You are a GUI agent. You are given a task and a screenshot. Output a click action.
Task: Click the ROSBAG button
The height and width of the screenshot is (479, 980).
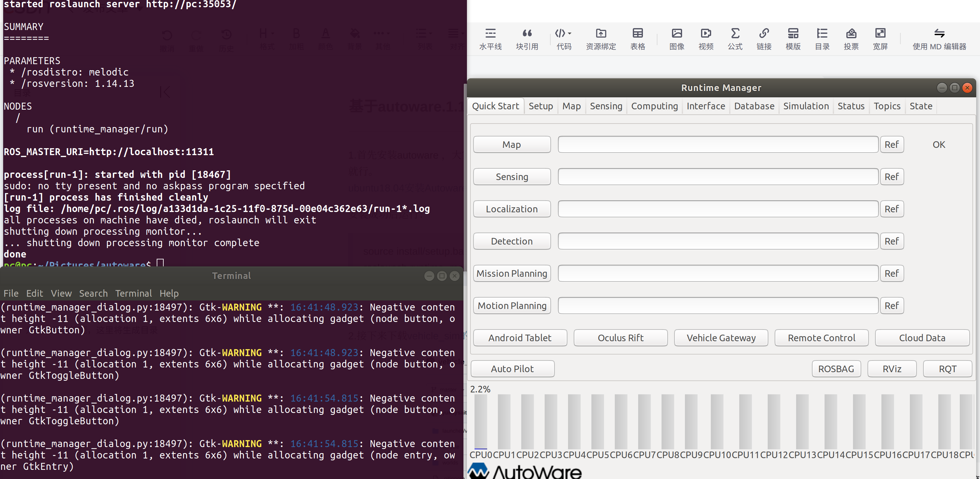click(x=836, y=369)
